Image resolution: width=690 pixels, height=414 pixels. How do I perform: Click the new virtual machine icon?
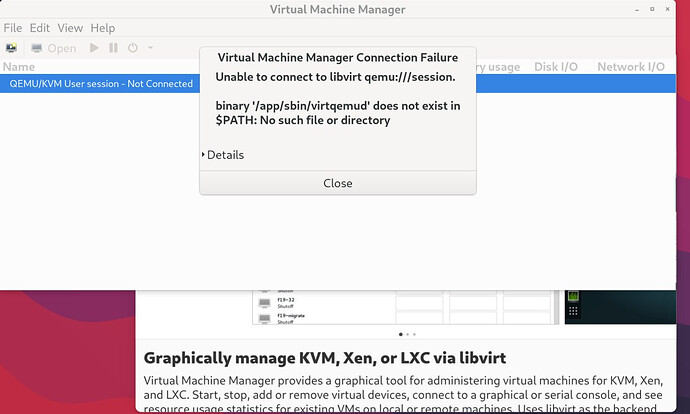(12, 48)
